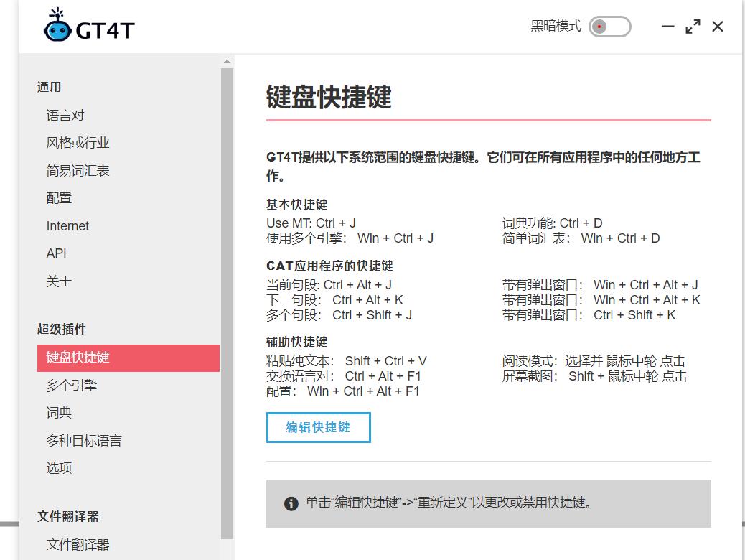
Task: Open the 选项 page under 超级插件
Action: tap(57, 467)
